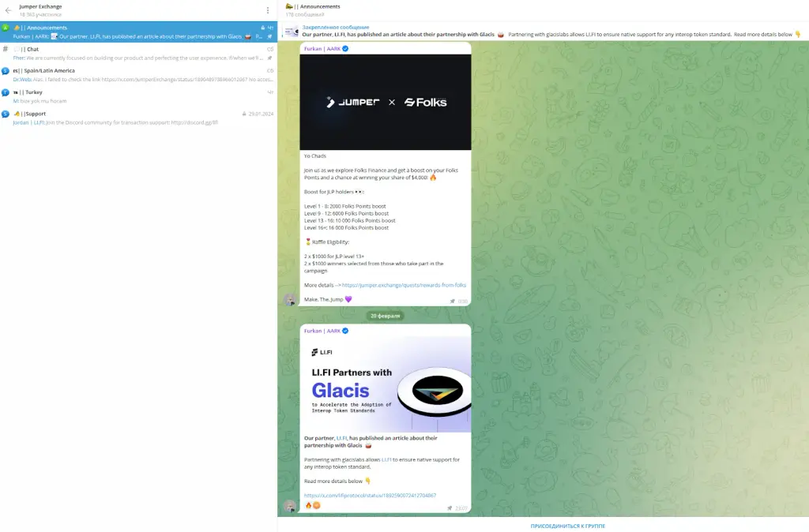Viewport: 809px width, 532px height.
Task: Click the lock icon in the Support topic row
Action: (244, 114)
